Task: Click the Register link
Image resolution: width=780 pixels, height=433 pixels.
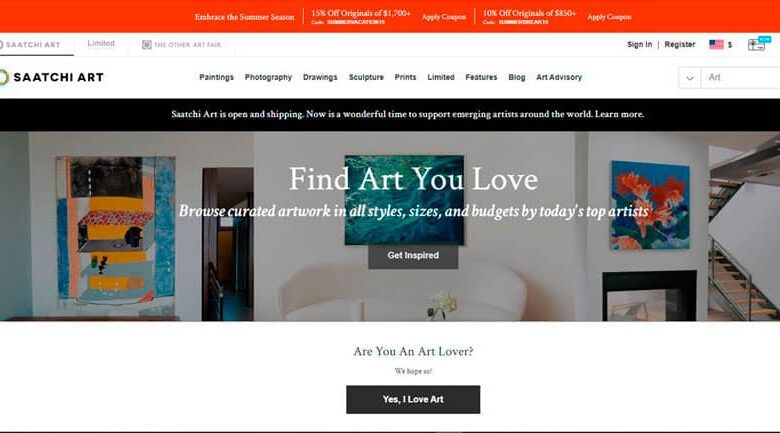Action: (x=680, y=44)
